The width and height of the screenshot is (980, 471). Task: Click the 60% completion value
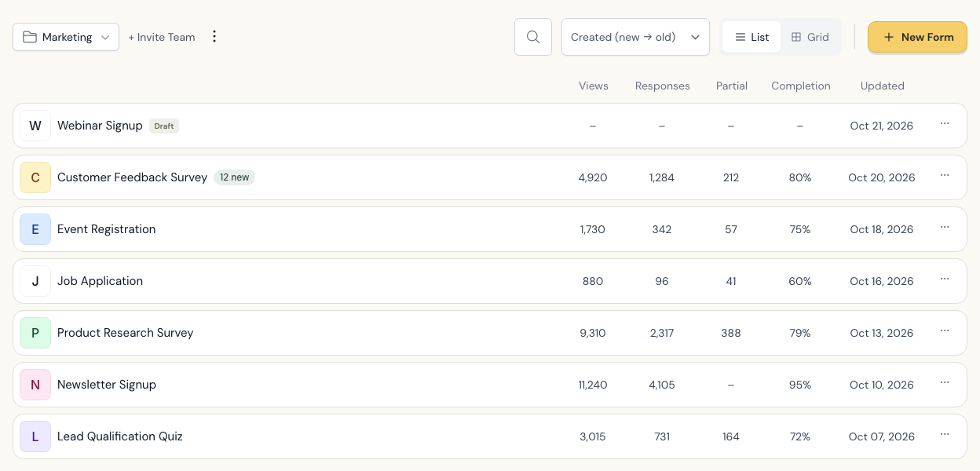[x=800, y=281]
